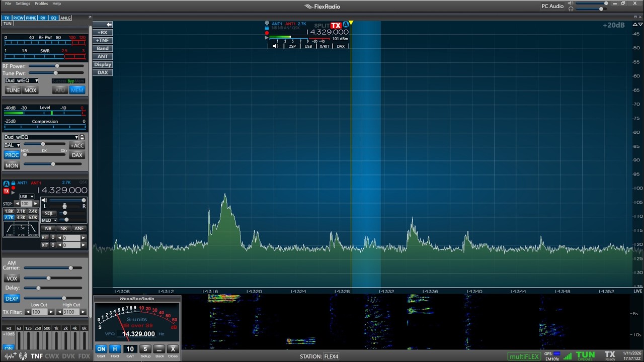The image size is (644, 362).
Task: Click the blue slice A letter badge
Action: (x=345, y=25)
